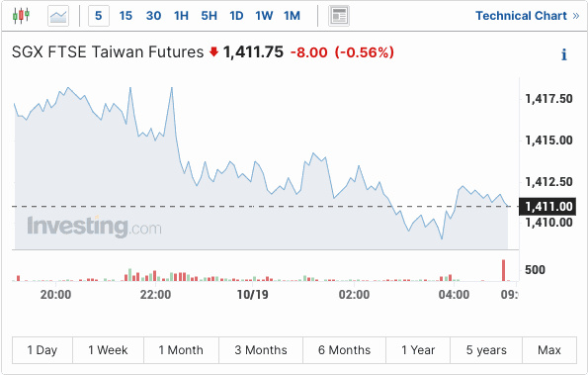Click the red down arrow indicator
Viewport: 588px width, 375px height.
(x=213, y=51)
